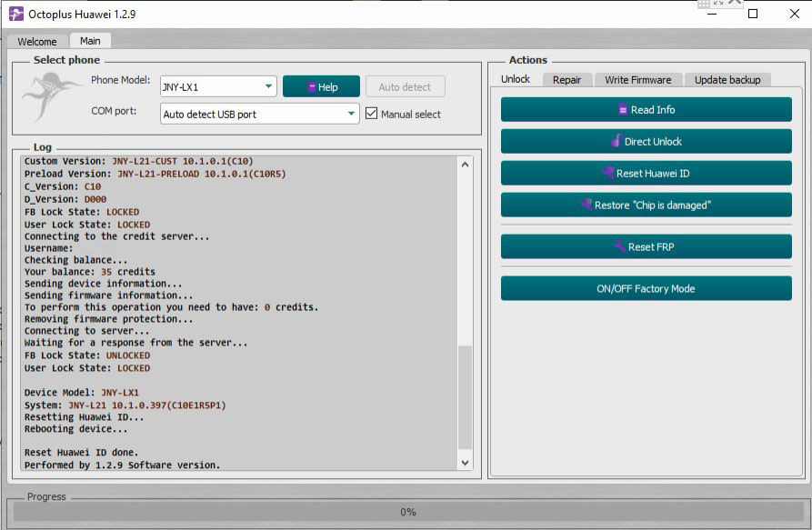Viewport: 812px width, 530px height.
Task: Click the Reset Huawei ID button
Action: pos(646,173)
